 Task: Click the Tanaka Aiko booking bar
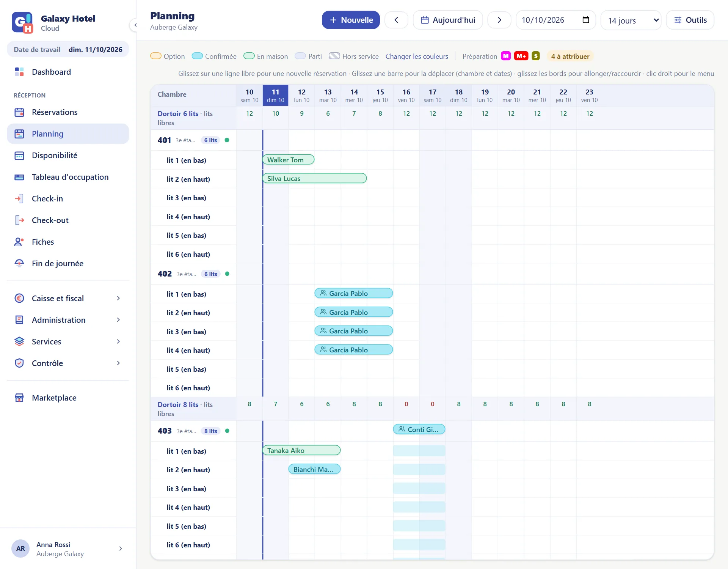tap(301, 450)
